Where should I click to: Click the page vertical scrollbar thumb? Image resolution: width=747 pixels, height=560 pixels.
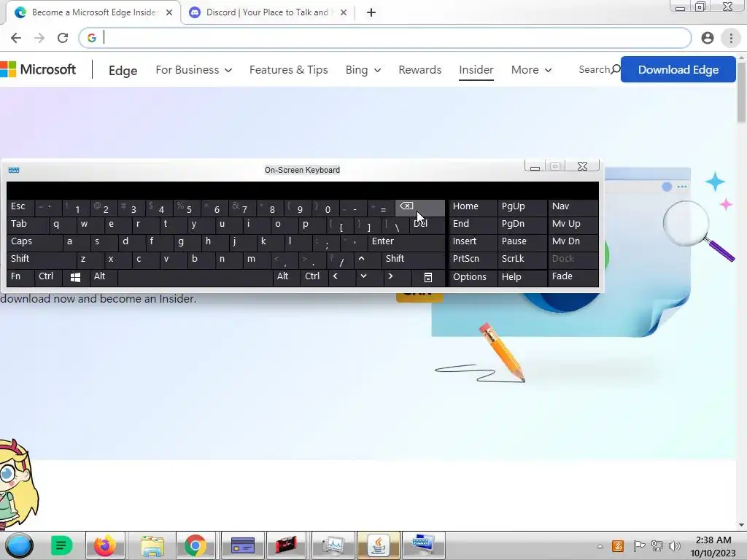coord(742,93)
